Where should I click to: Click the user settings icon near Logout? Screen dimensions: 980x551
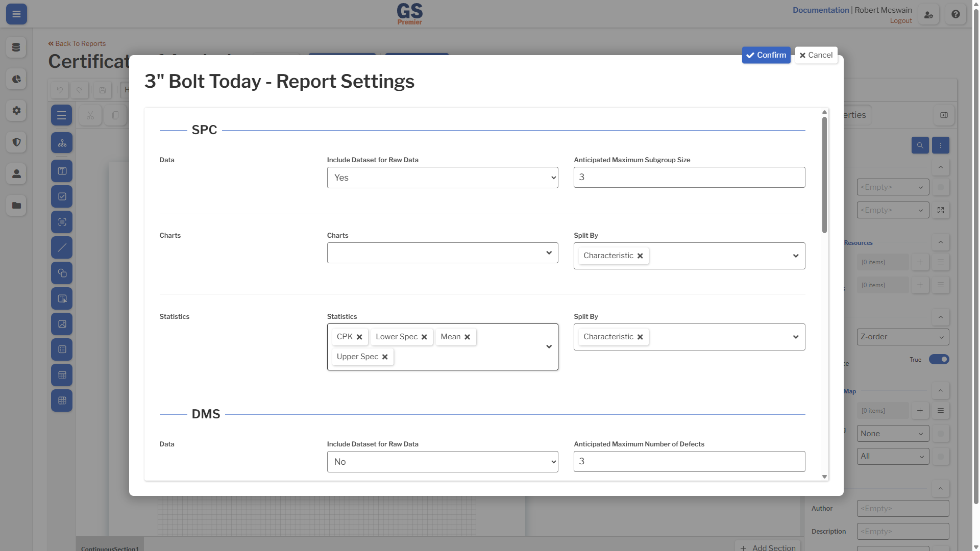928,14
